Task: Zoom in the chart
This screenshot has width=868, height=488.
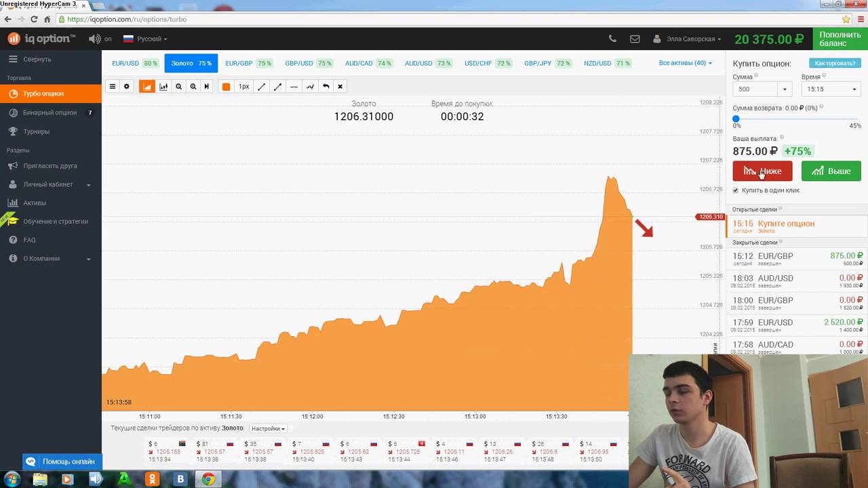Action: 193,87
